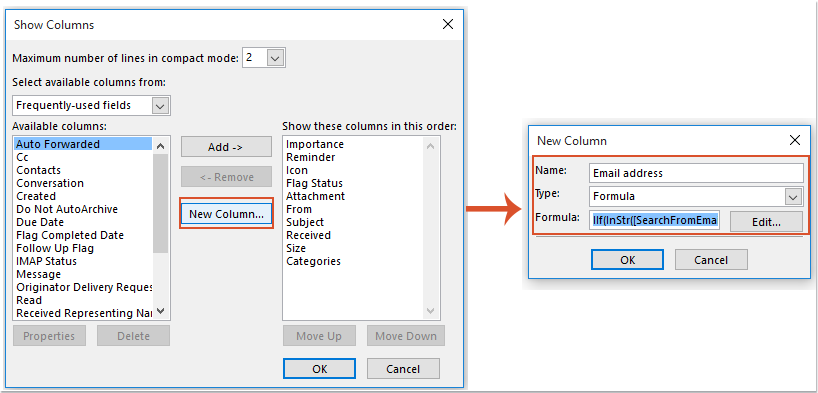Select Received in shown columns list
Image resolution: width=818 pixels, height=393 pixels.
point(353,235)
